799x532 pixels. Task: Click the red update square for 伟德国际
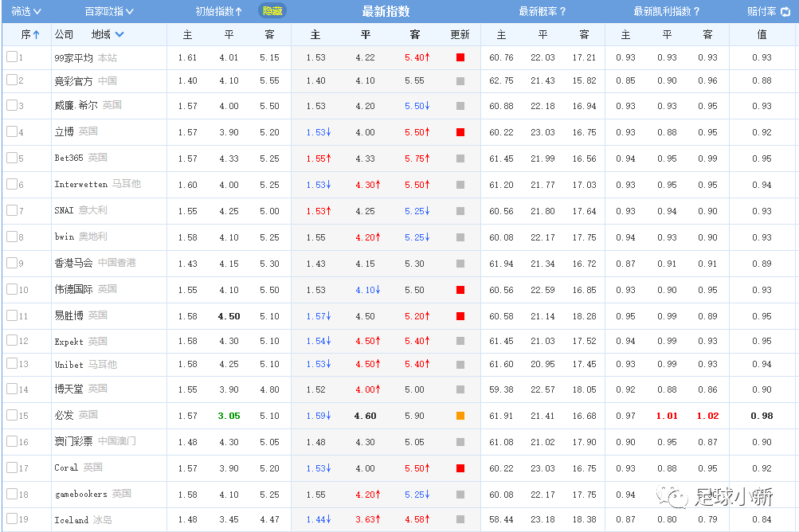[x=460, y=290]
